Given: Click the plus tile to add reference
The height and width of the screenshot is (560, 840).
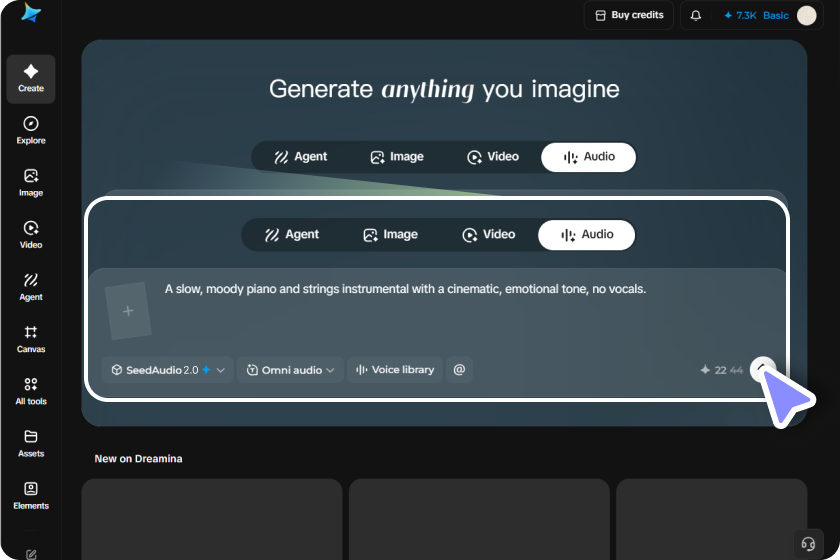Looking at the screenshot, I should coord(128,311).
